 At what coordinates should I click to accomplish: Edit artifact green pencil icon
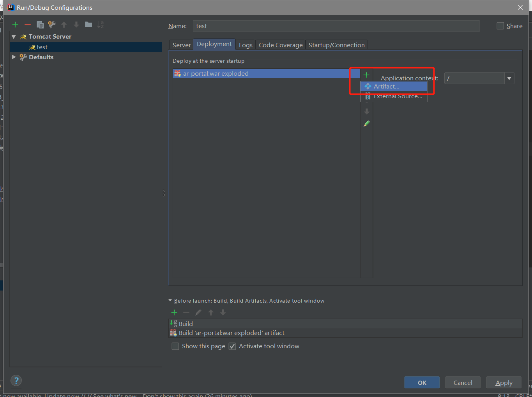click(367, 124)
